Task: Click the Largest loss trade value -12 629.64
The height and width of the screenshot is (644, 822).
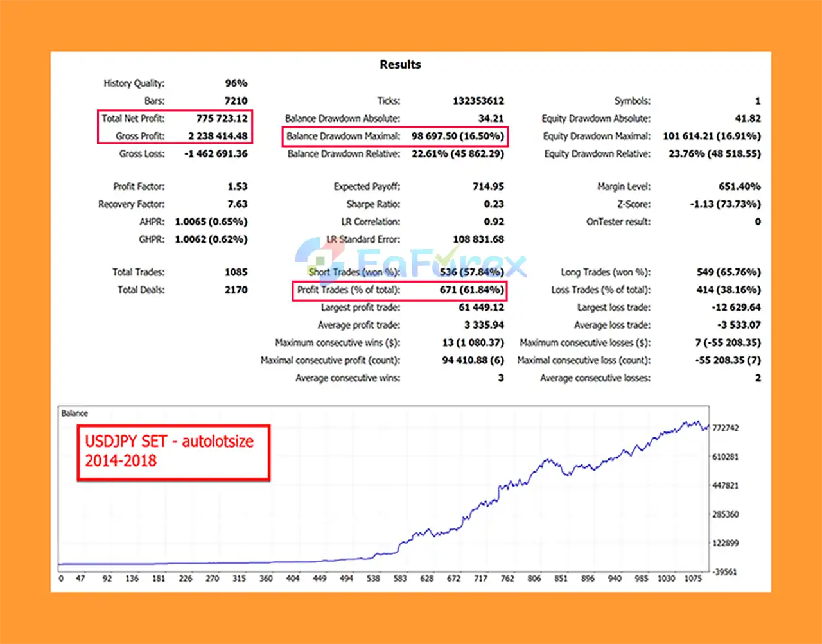Action: [736, 308]
